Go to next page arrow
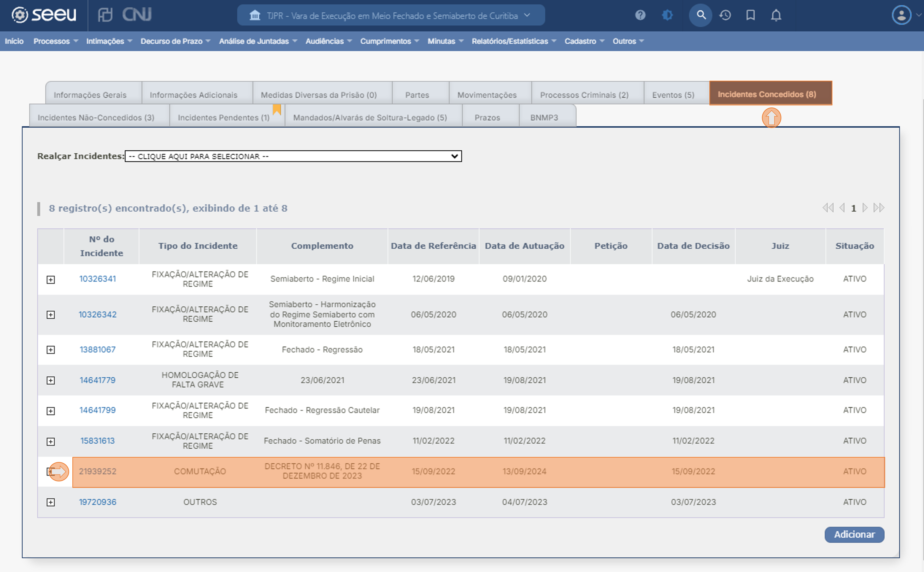Image resolution: width=924 pixels, height=572 pixels. (865, 208)
